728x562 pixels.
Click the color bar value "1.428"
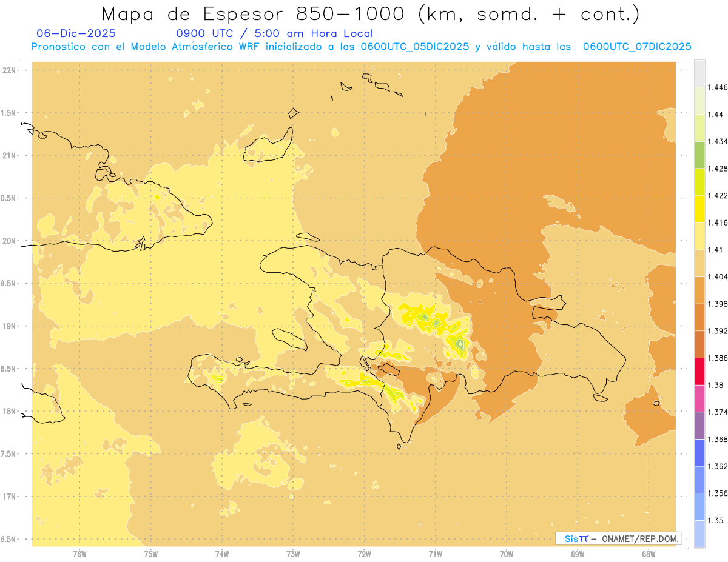point(718,169)
